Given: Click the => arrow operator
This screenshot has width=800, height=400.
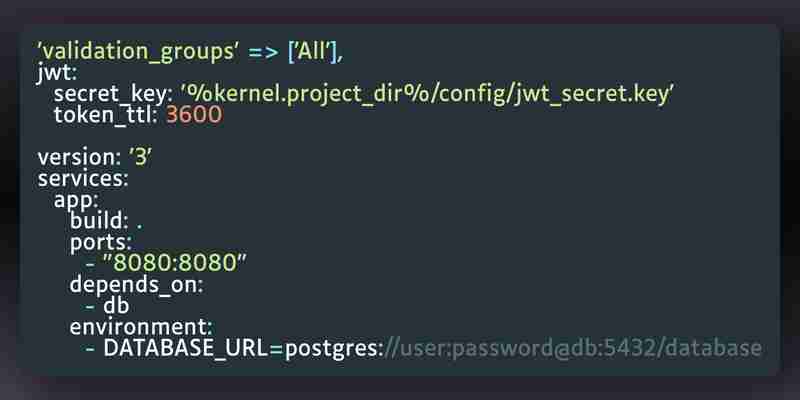Looking at the screenshot, I should point(263,53).
